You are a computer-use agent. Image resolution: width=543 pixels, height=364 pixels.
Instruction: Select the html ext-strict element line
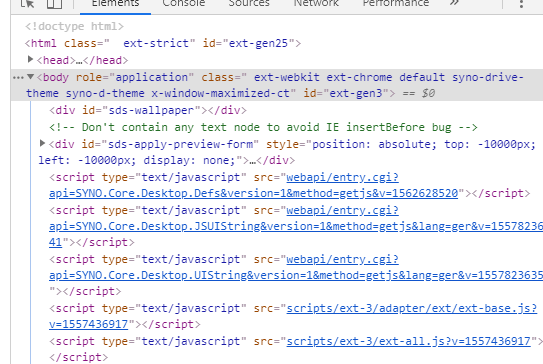(x=163, y=43)
